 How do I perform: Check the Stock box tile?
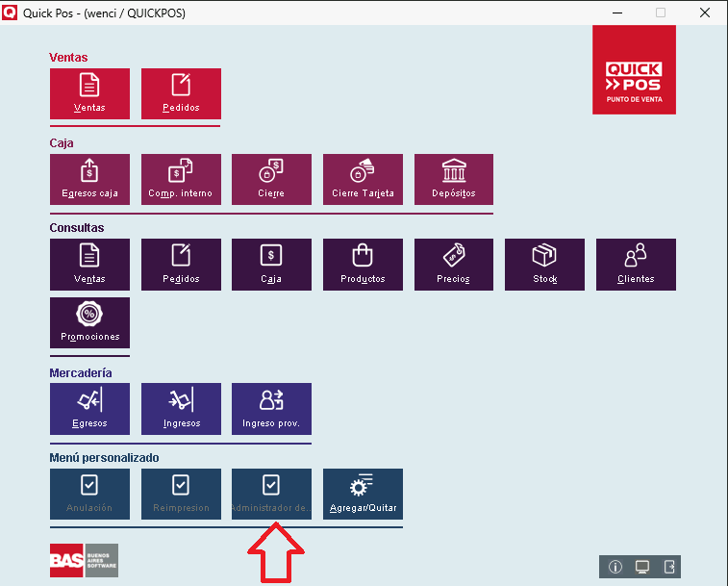(x=544, y=265)
